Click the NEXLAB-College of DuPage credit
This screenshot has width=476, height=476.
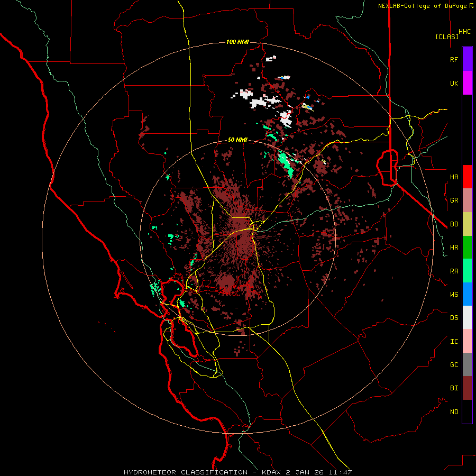click(422, 6)
